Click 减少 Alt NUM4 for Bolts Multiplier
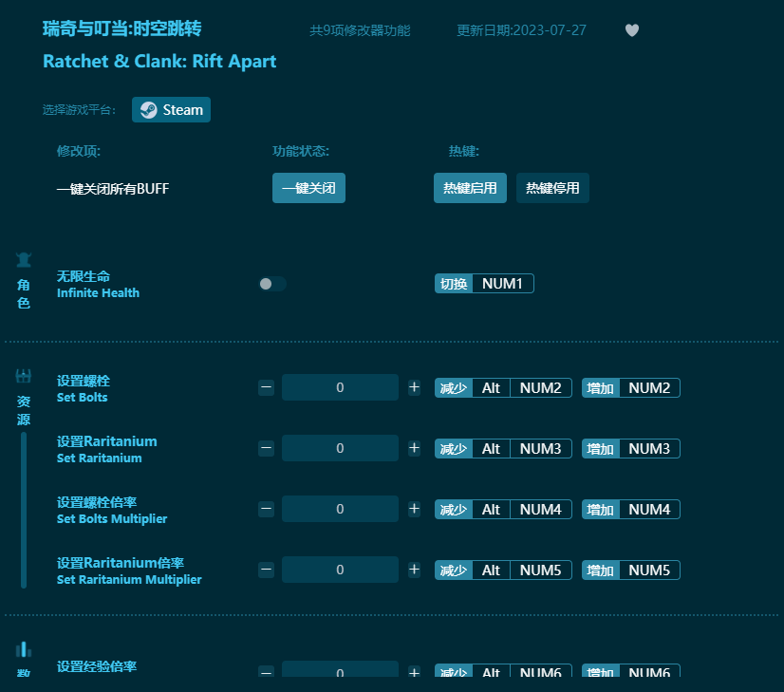 click(x=502, y=508)
